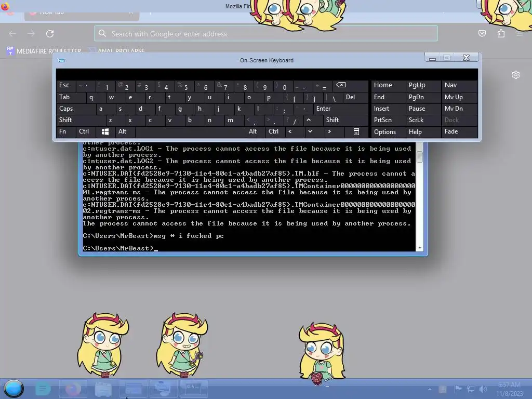Image resolution: width=532 pixels, height=399 pixels.
Task: Open the taskbar clock and date
Action: pos(509,389)
